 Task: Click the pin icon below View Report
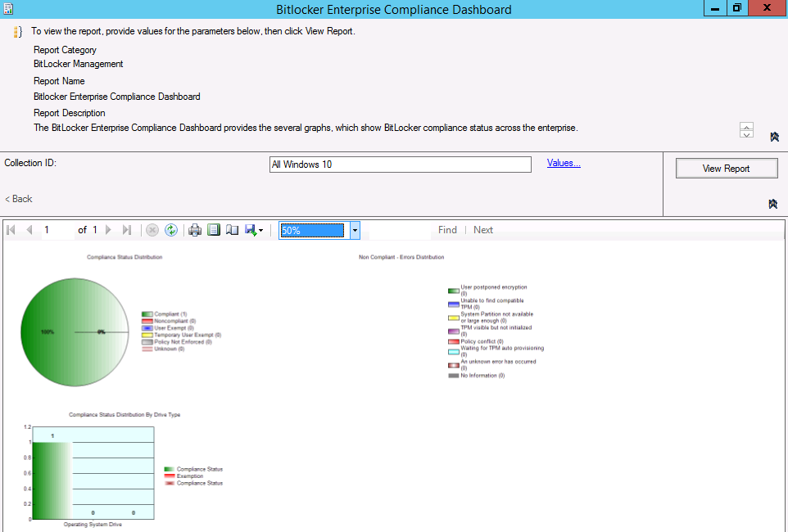coord(773,204)
